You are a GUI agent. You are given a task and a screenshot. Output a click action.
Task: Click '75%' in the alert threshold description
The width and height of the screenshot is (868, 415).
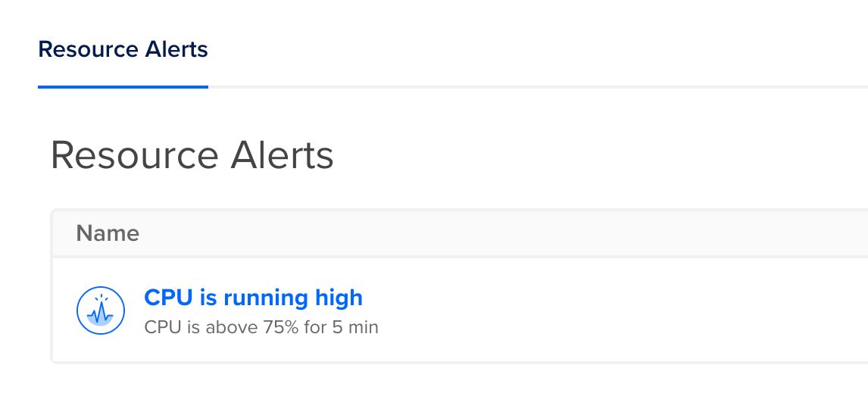coord(281,327)
